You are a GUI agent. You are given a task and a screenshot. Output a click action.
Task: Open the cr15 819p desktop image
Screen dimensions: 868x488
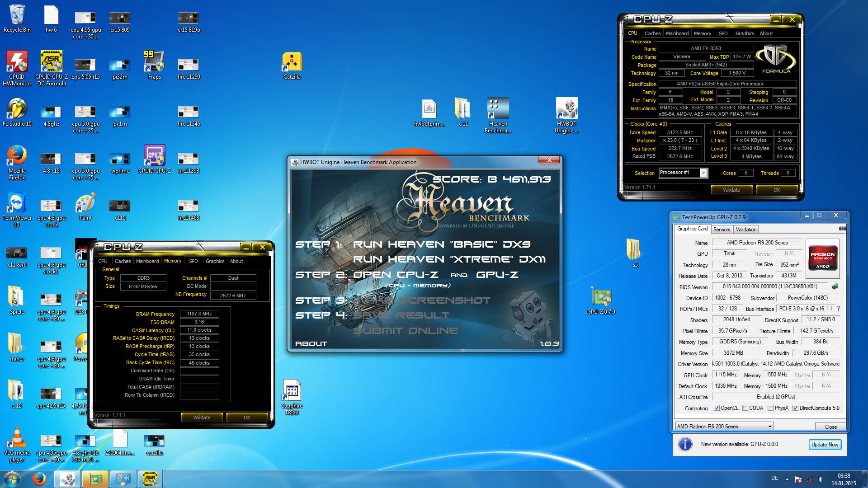tap(189, 21)
